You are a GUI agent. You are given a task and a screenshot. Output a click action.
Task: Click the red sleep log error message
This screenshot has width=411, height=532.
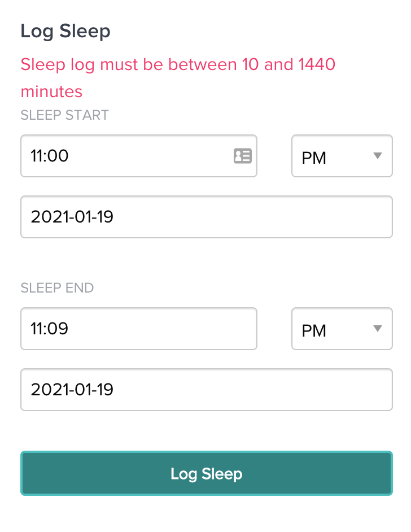coord(178,77)
